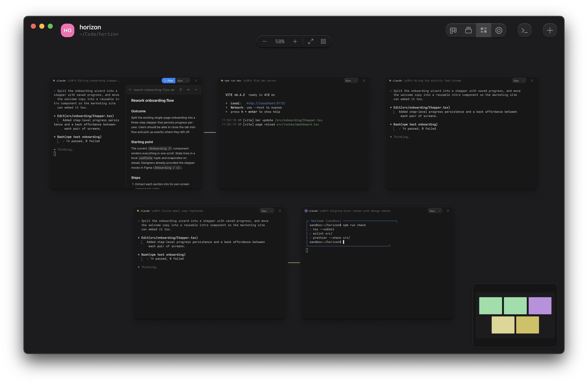The height and width of the screenshot is (385, 588).
Task: Click the Outcome section heading
Action: (x=138, y=111)
